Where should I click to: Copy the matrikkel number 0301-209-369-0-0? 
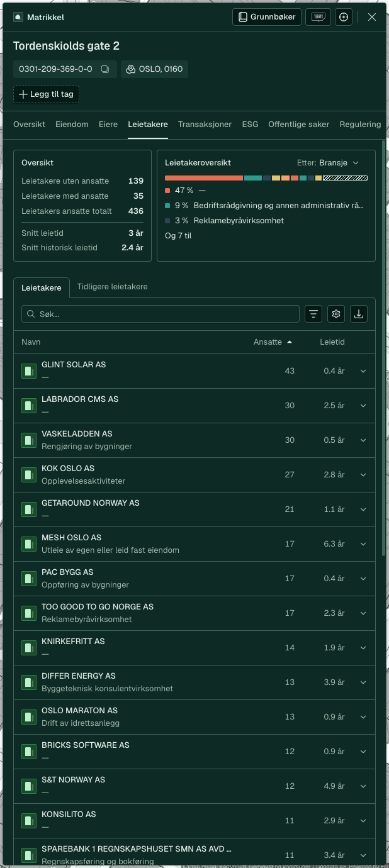106,69
